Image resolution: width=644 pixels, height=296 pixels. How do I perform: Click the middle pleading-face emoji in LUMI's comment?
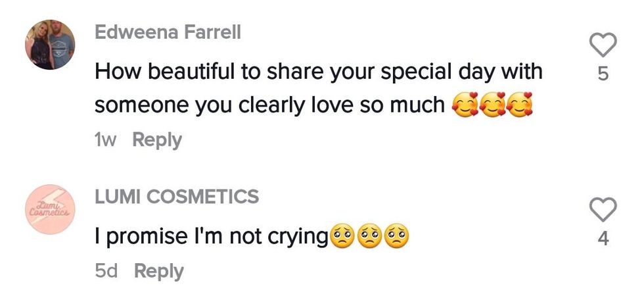point(369,237)
